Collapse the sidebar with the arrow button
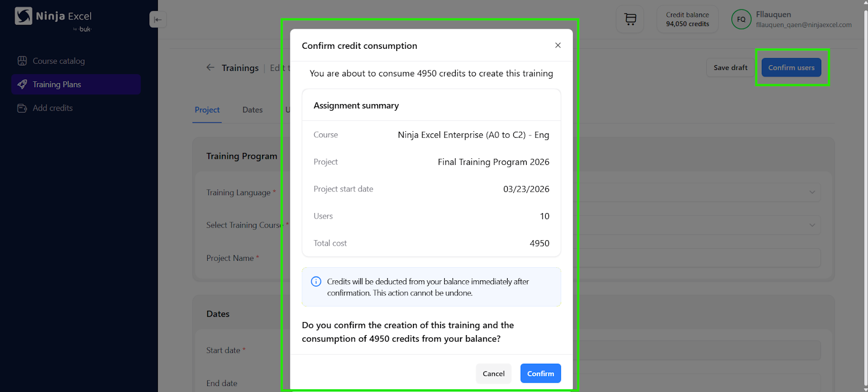The width and height of the screenshot is (868, 392). coord(157,20)
